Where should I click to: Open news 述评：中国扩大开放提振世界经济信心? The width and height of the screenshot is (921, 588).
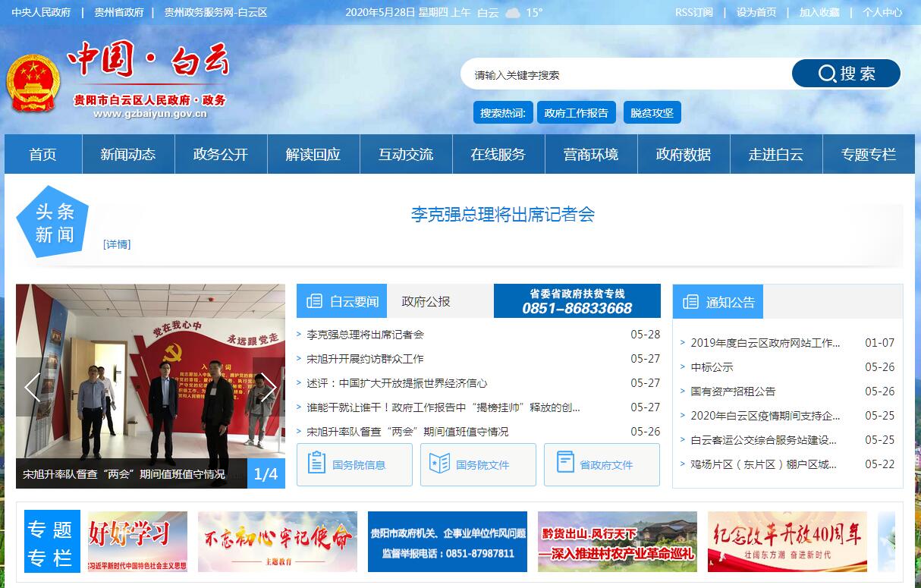(397, 383)
